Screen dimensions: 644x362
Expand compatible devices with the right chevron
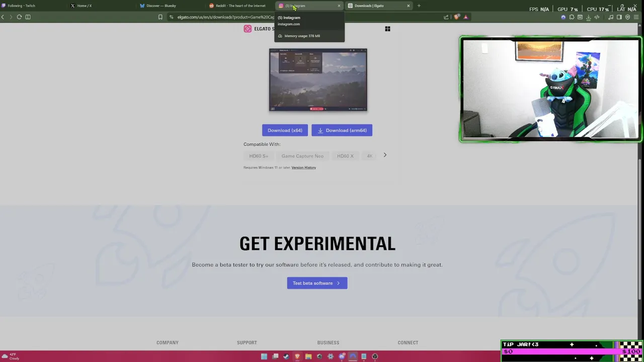[385, 155]
